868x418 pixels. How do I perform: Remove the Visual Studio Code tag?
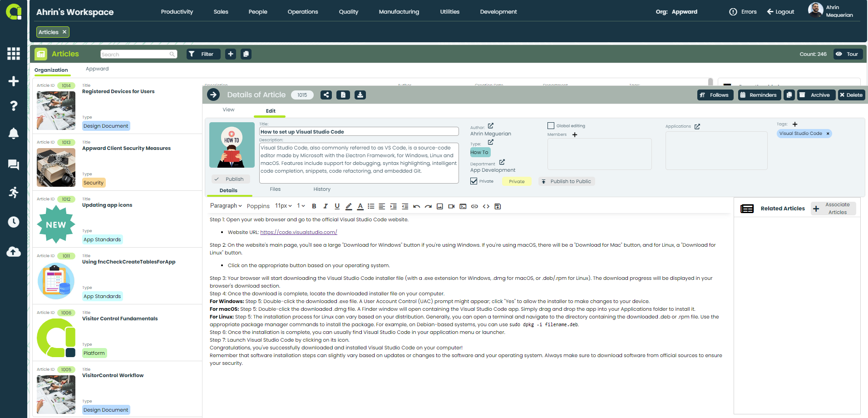click(x=828, y=134)
